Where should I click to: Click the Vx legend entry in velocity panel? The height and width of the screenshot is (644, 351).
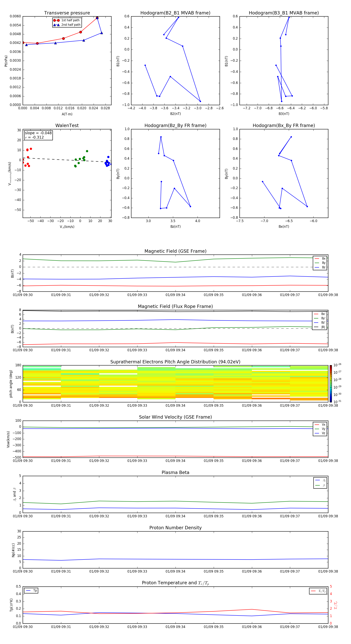[320, 424]
